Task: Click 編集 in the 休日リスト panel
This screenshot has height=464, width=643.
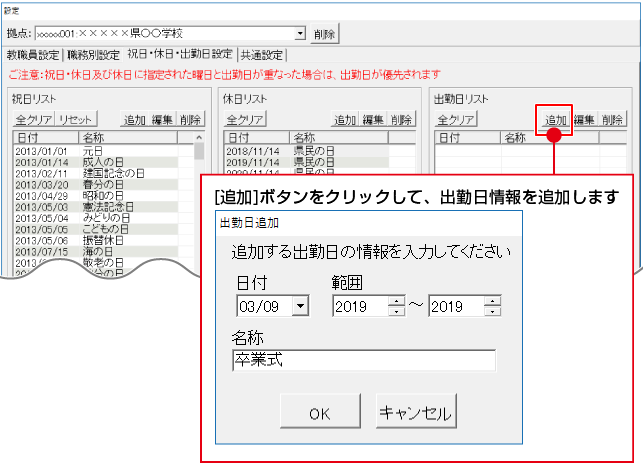Action: point(373,120)
